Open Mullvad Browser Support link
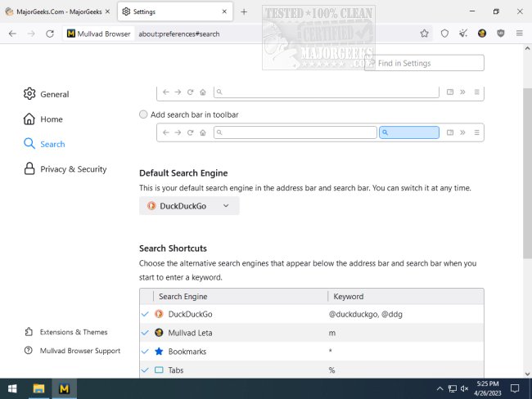This screenshot has width=532, height=399. click(x=72, y=351)
